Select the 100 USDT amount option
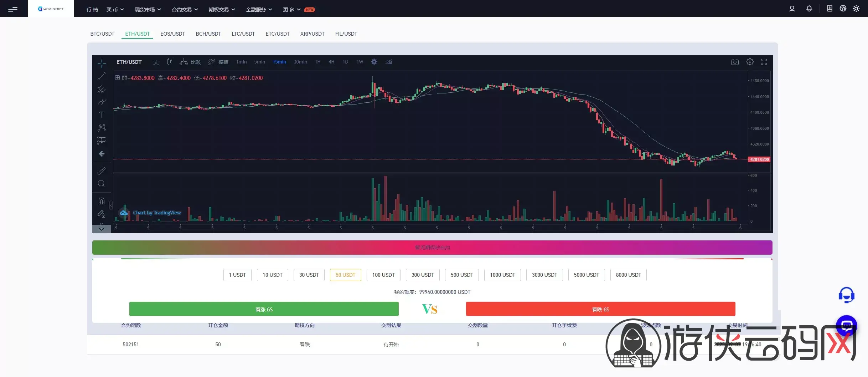The height and width of the screenshot is (377, 868). pyautogui.click(x=383, y=275)
